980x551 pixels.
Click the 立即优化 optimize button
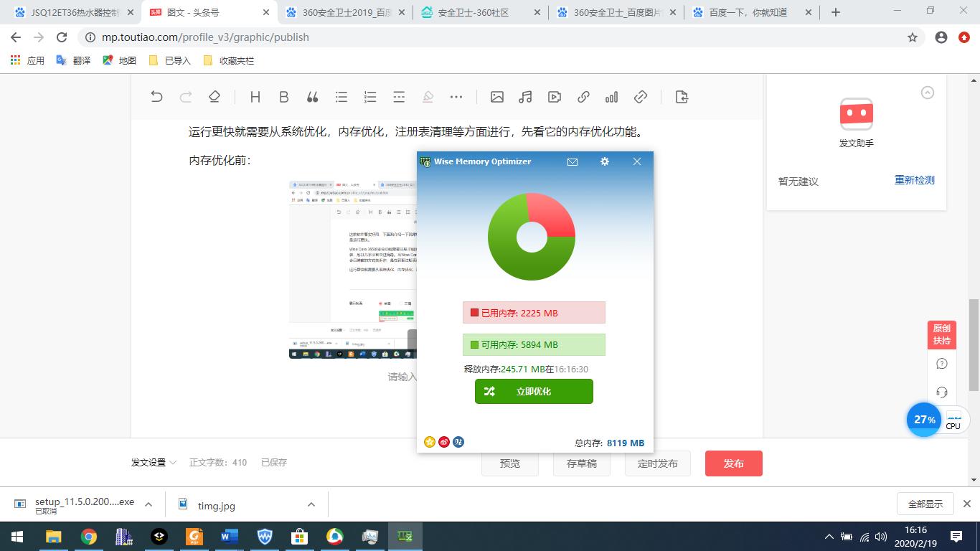pos(534,391)
